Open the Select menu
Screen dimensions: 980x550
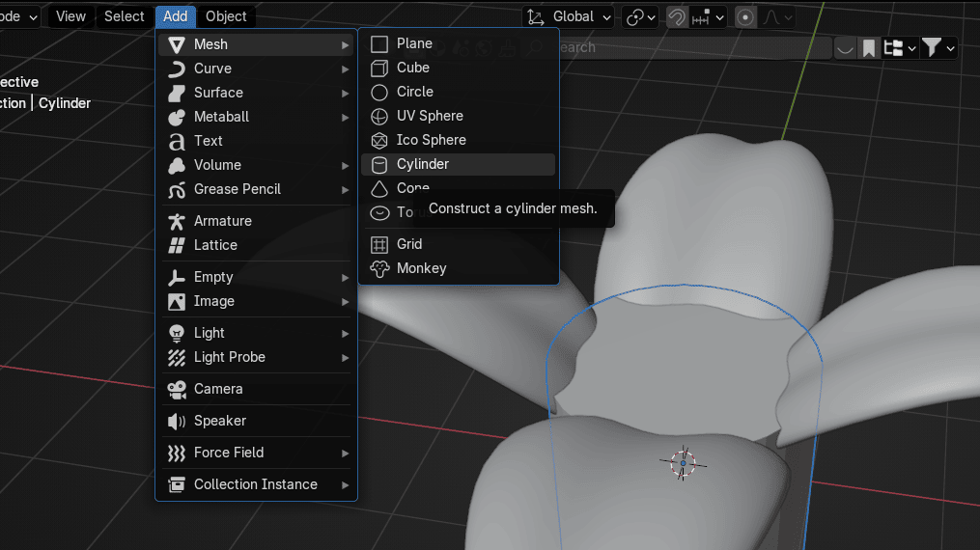pos(124,16)
